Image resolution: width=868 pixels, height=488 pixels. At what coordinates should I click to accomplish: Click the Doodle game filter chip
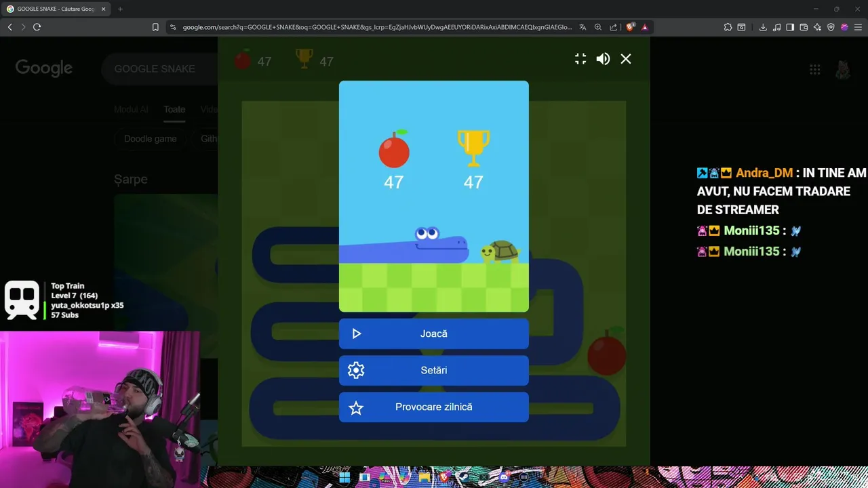pyautogui.click(x=151, y=138)
